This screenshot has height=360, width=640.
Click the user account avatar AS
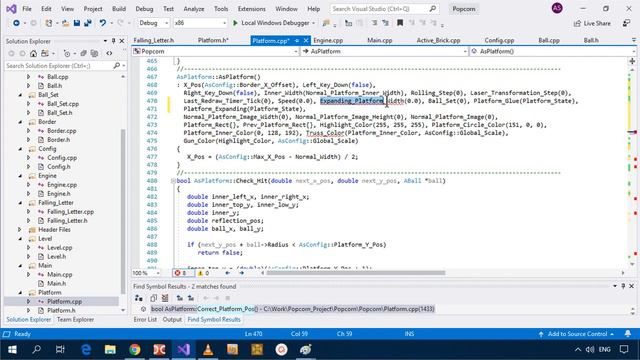click(x=557, y=8)
